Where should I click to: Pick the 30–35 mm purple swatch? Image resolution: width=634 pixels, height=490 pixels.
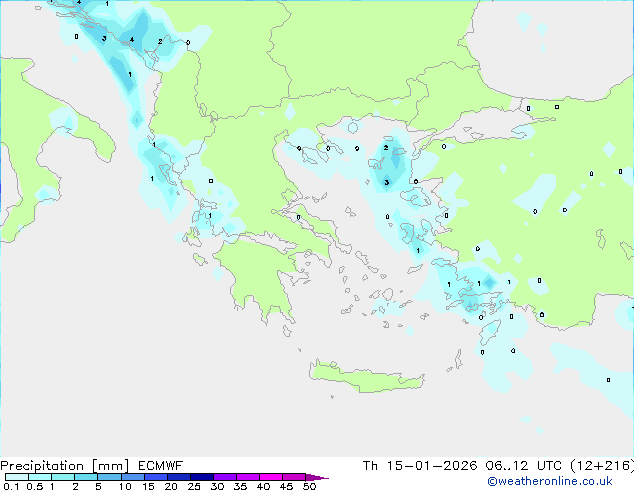pos(224,477)
